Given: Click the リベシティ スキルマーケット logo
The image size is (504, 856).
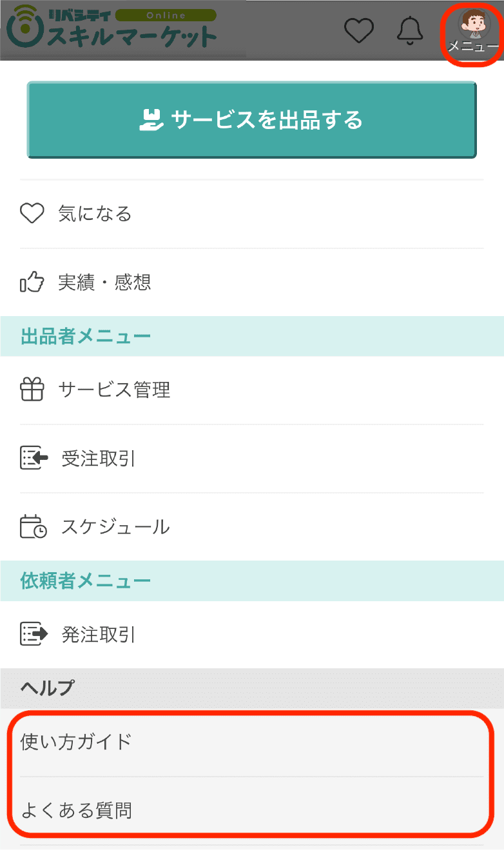Looking at the screenshot, I should point(112,28).
